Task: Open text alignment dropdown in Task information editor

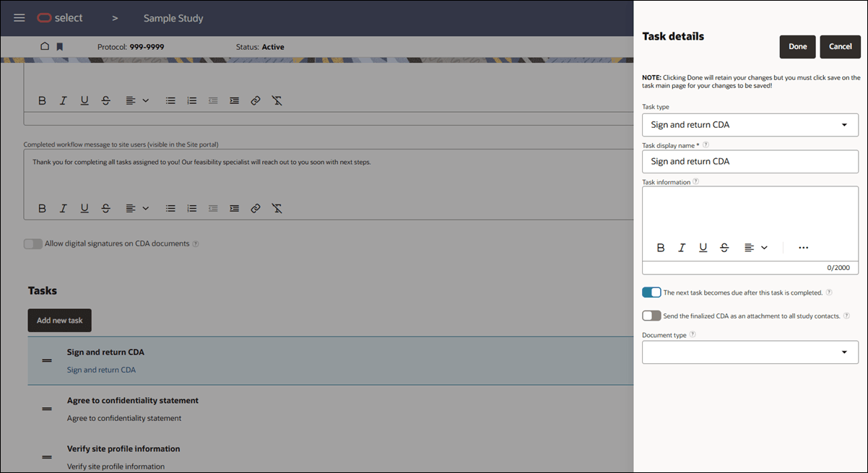Action: click(x=756, y=248)
